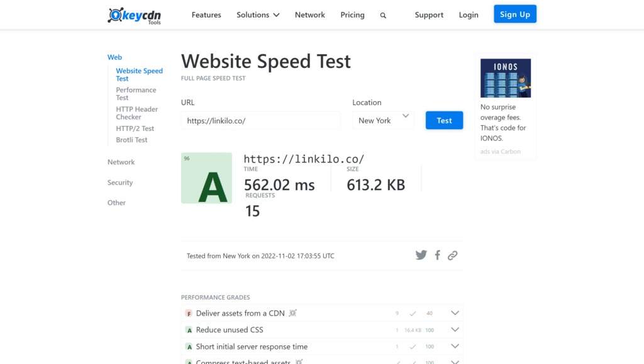The image size is (644, 364).
Task: Click the A badge for server response time
Action: tap(189, 347)
